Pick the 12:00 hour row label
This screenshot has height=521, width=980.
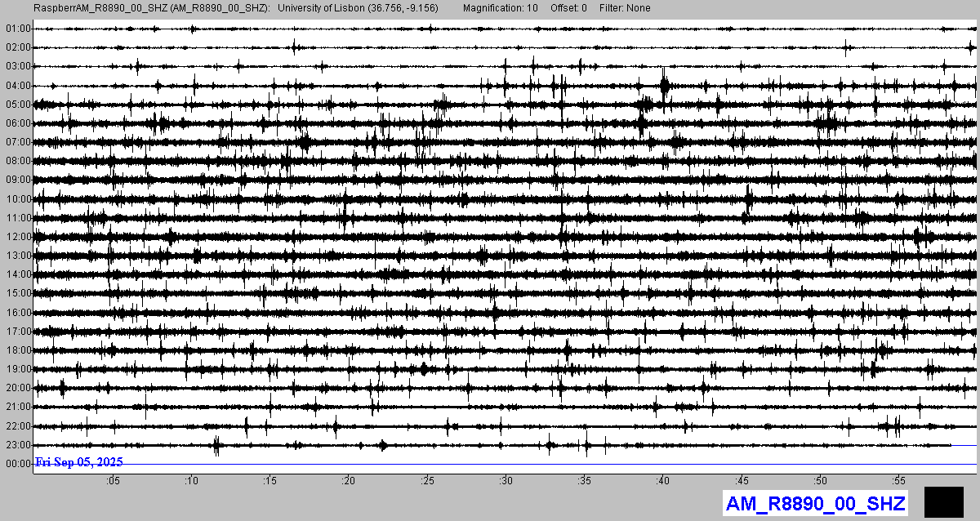coord(18,237)
